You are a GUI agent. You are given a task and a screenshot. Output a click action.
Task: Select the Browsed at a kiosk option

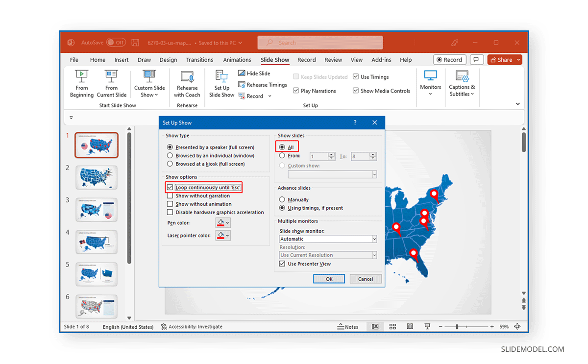171,164
